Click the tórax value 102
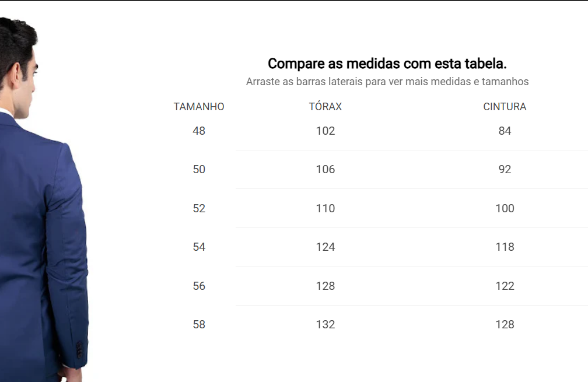 pos(325,131)
